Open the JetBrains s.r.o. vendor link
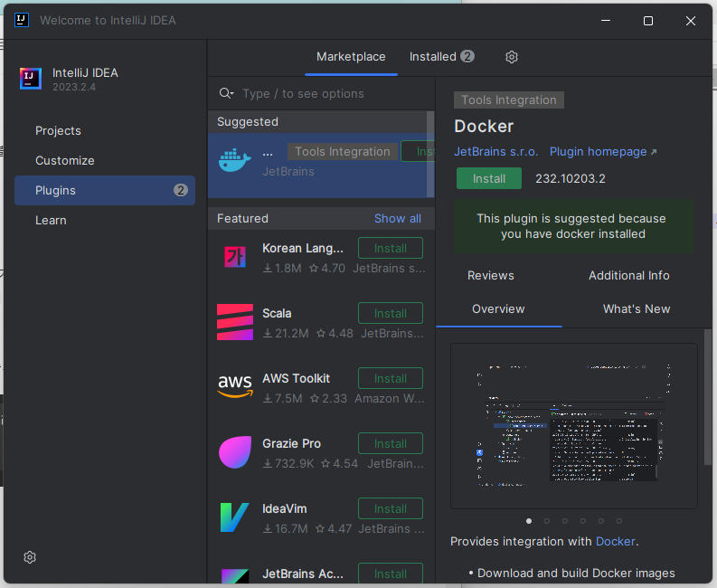 495,151
